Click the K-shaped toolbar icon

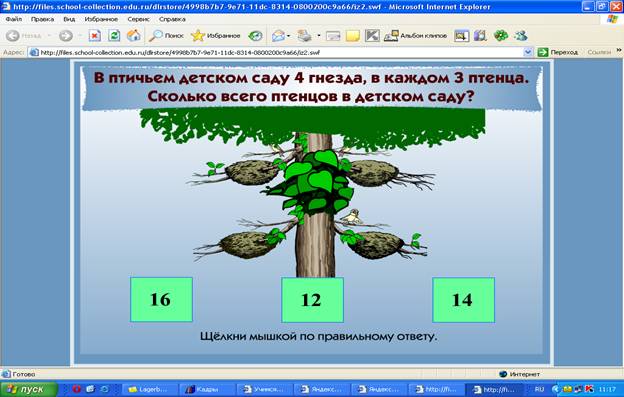pos(372,36)
